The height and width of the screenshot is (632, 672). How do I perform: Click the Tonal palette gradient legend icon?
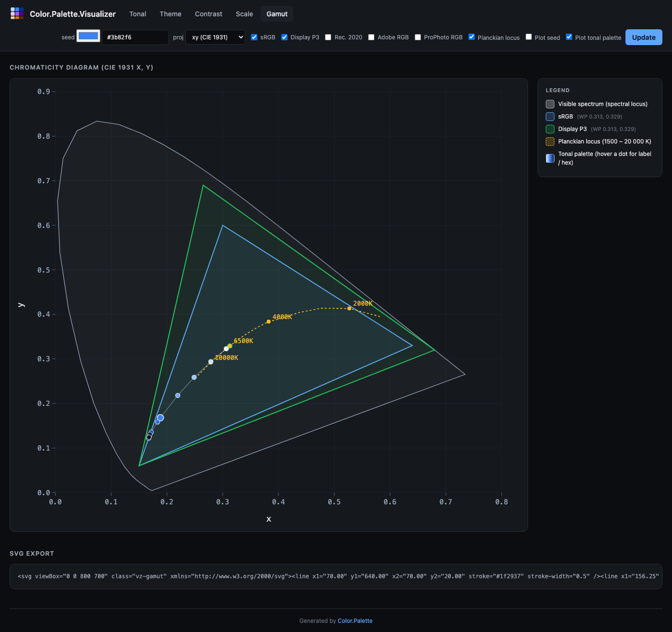click(550, 158)
